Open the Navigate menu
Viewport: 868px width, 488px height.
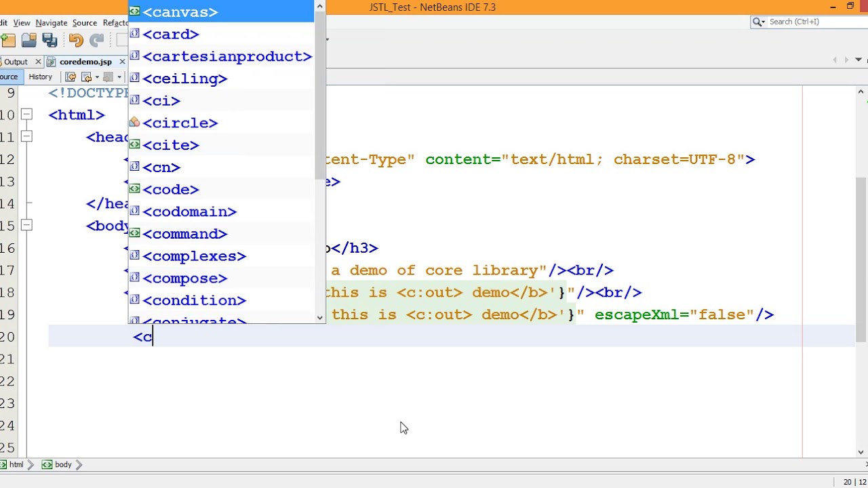(x=51, y=23)
